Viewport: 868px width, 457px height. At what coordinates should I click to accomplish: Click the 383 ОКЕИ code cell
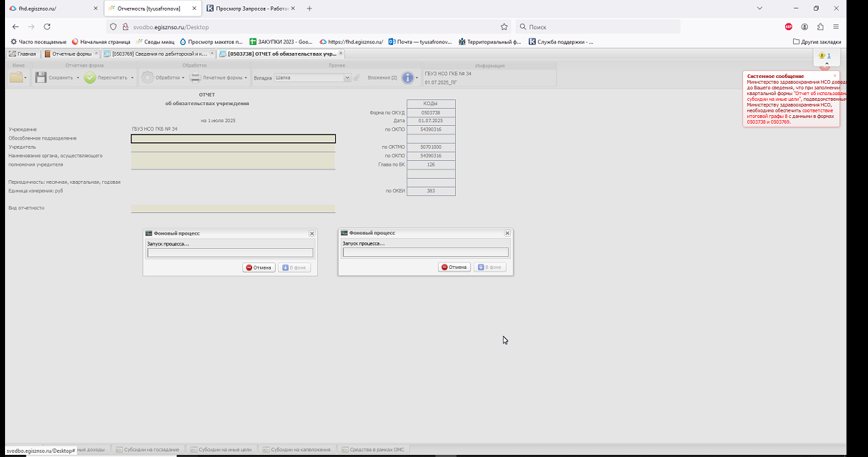[431, 191]
